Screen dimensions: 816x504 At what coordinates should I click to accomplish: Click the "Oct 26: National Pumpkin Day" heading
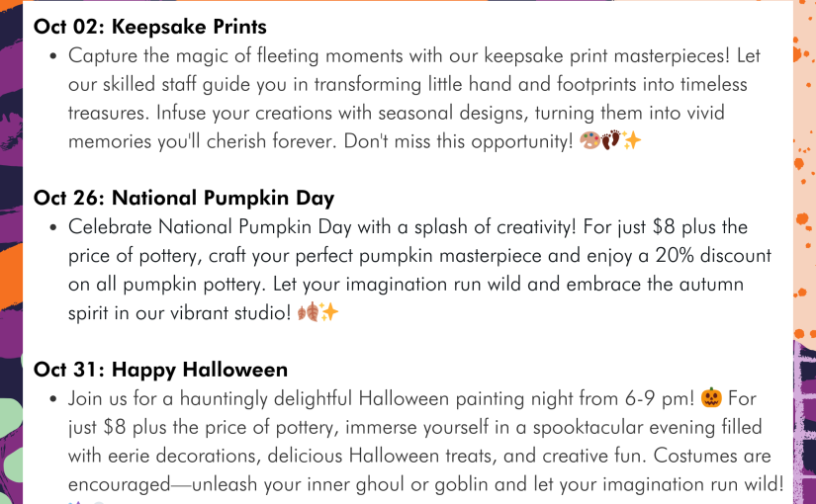tap(184, 199)
